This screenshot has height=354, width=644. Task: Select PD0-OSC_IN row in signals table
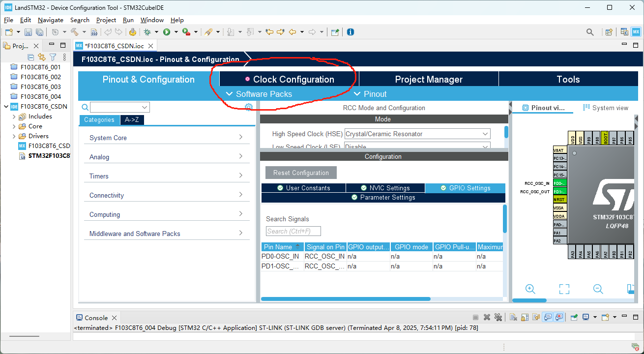(382, 256)
